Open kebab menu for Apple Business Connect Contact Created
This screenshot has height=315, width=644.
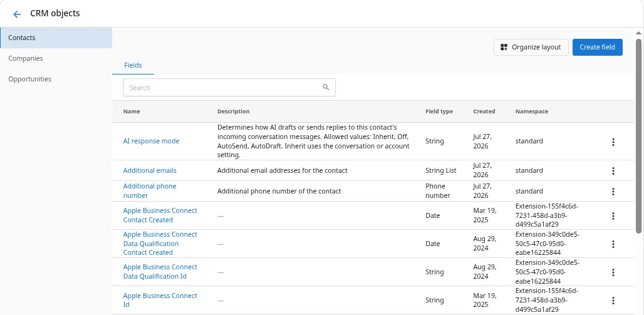pyautogui.click(x=613, y=215)
